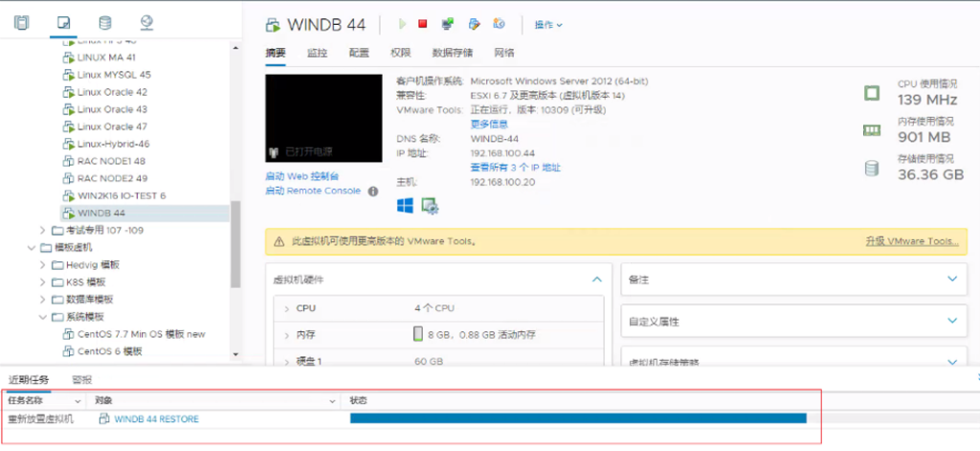The height and width of the screenshot is (451, 980).
Task: Open the 数据存储 tab
Action: [452, 53]
